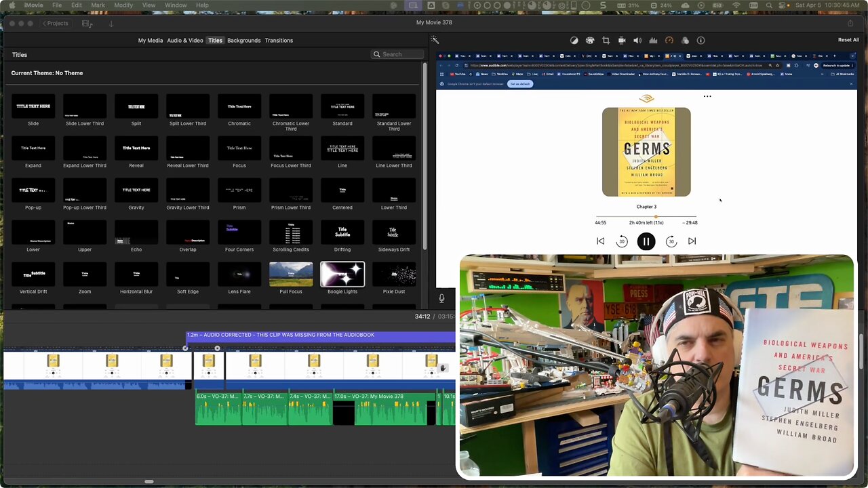Jump forward 30 seconds in Audible player
Image resolution: width=868 pixels, height=488 pixels.
click(671, 241)
